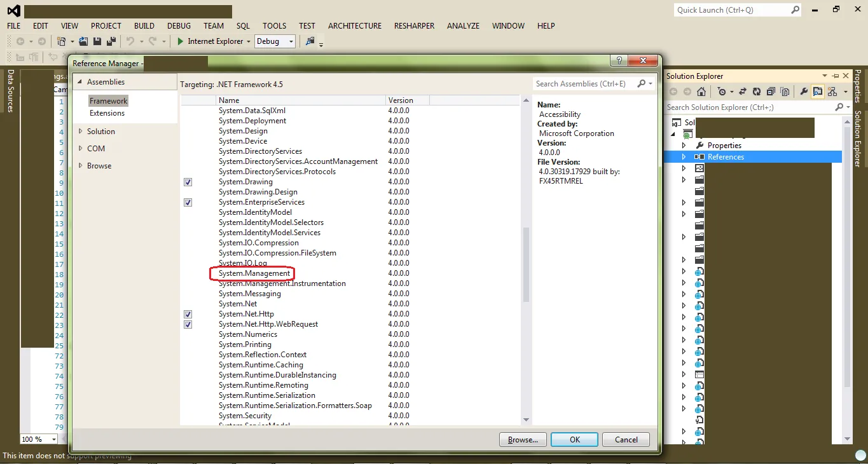
Task: Click the green Start debugging play icon
Action: (181, 41)
